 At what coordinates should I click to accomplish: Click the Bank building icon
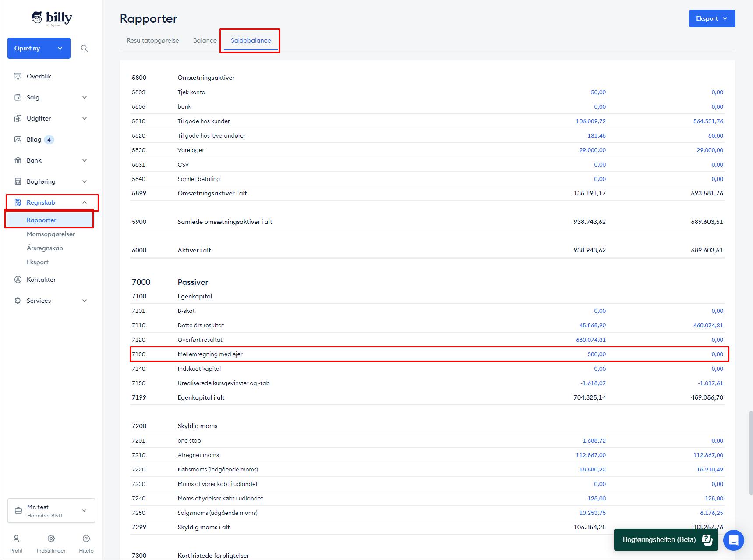tap(18, 160)
